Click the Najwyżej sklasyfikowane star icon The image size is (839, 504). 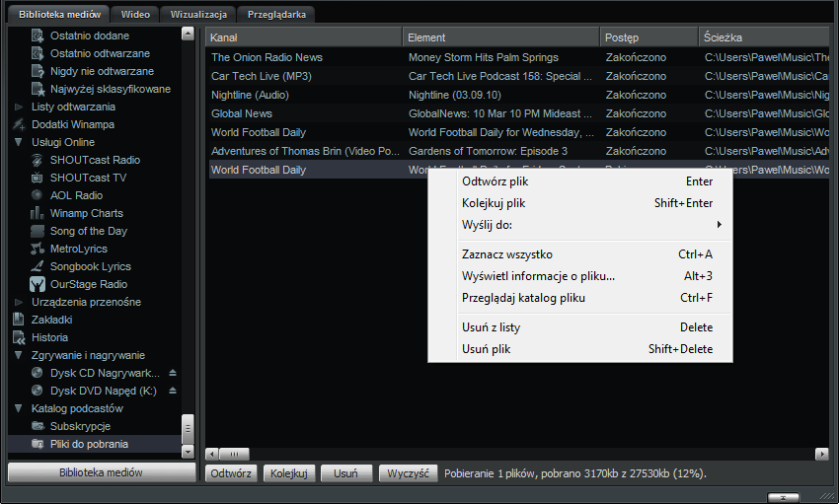[38, 89]
